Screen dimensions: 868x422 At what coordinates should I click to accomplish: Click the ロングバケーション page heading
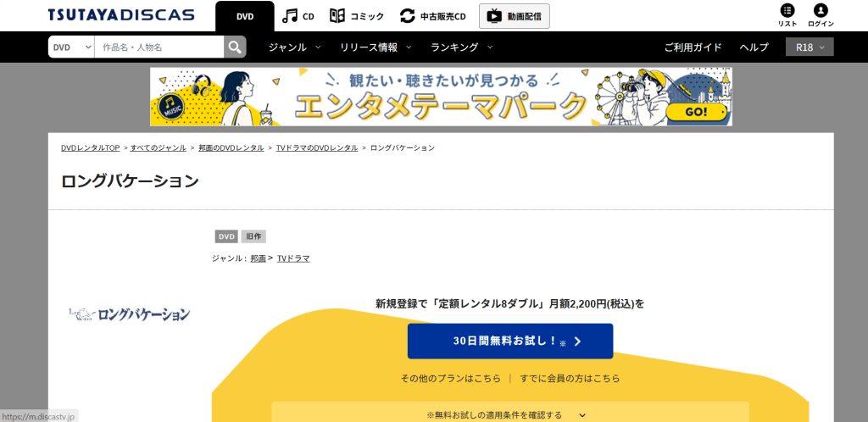pyautogui.click(x=130, y=180)
